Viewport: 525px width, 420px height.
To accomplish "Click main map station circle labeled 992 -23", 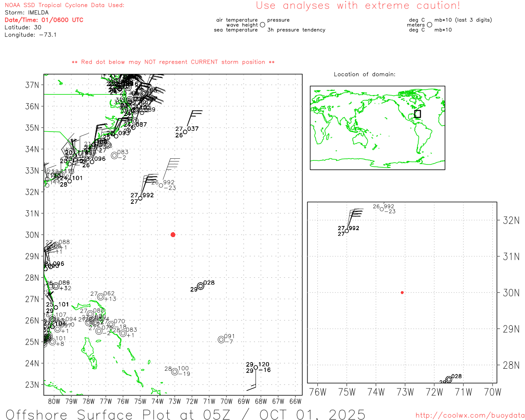I will [x=161, y=185].
